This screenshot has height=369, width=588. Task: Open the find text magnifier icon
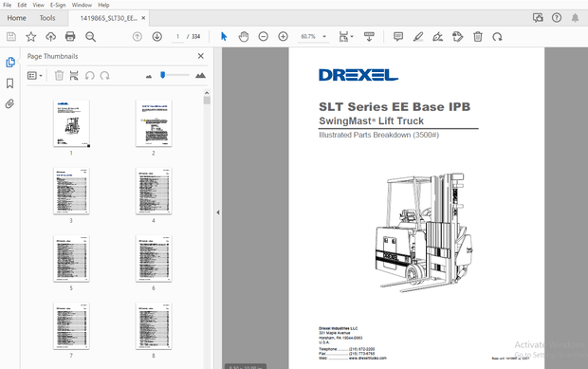click(x=90, y=36)
